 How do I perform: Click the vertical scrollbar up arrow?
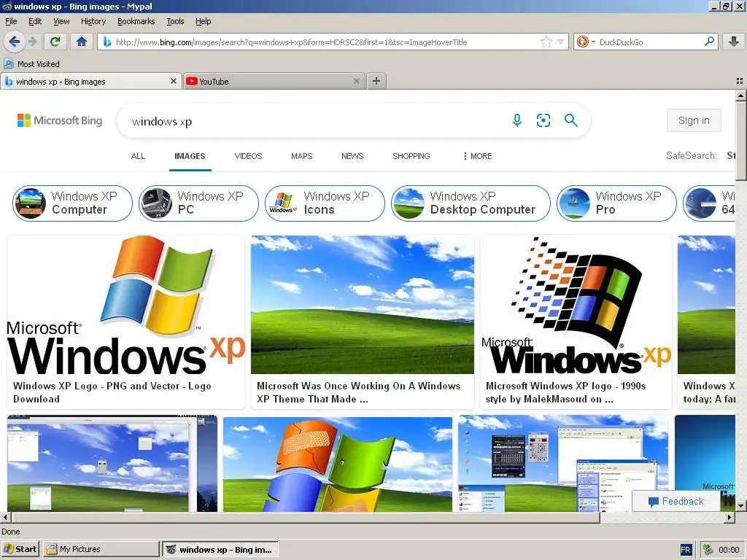(x=740, y=96)
